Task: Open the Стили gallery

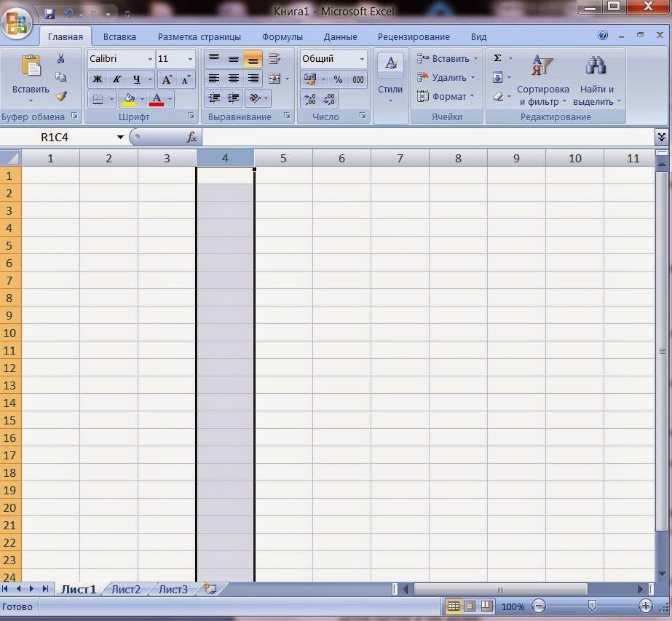Action: (x=390, y=79)
